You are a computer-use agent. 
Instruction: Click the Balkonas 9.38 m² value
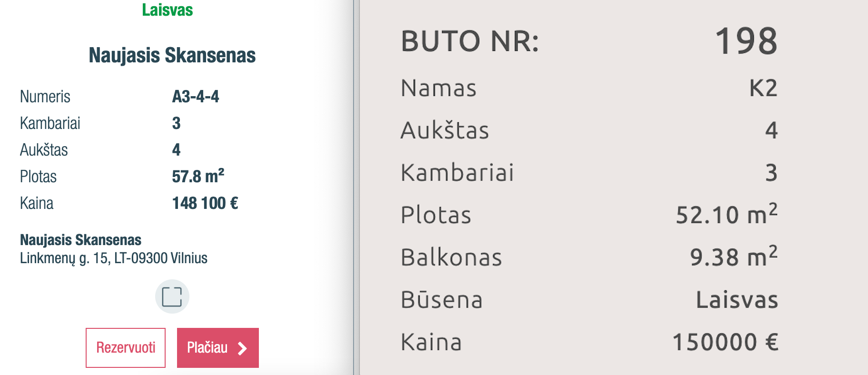[x=733, y=257]
